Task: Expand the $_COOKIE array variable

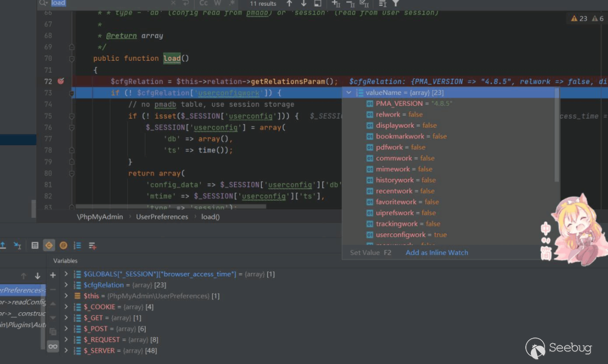Action: tap(66, 307)
